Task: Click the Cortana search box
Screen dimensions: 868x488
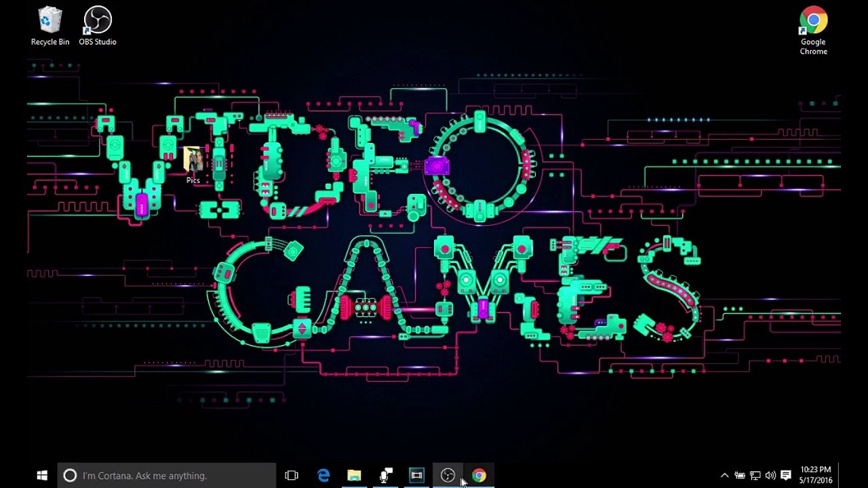Action: click(167, 476)
